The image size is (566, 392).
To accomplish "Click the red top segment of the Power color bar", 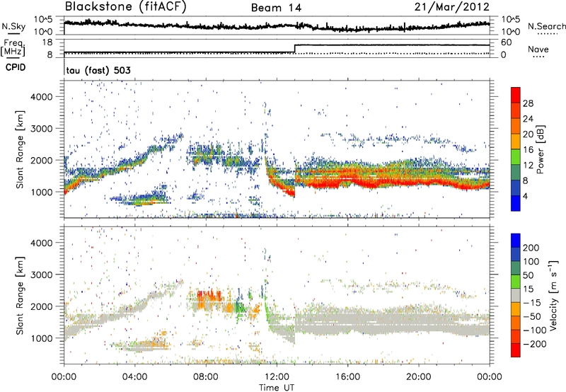I will (x=516, y=95).
